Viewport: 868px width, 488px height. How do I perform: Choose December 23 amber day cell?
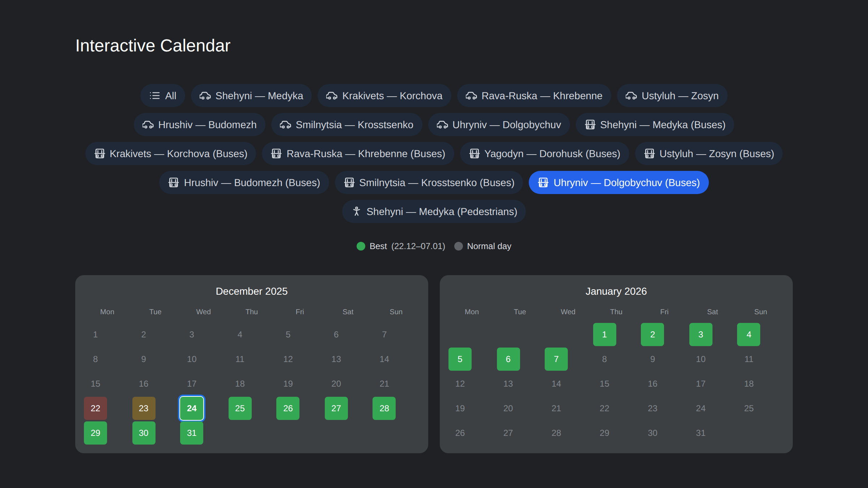tap(144, 408)
